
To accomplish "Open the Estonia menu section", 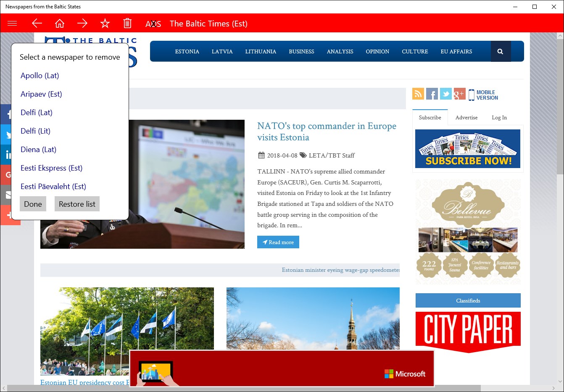I will pyautogui.click(x=187, y=51).
